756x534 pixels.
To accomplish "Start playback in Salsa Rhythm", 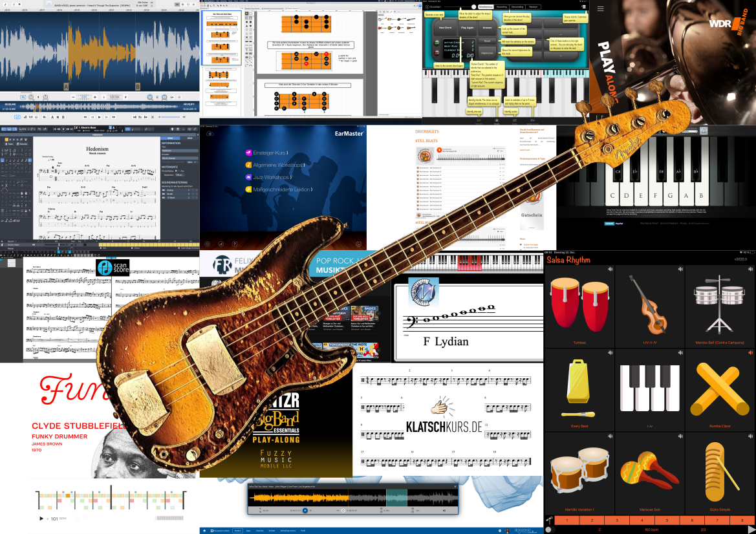I will [751, 529].
